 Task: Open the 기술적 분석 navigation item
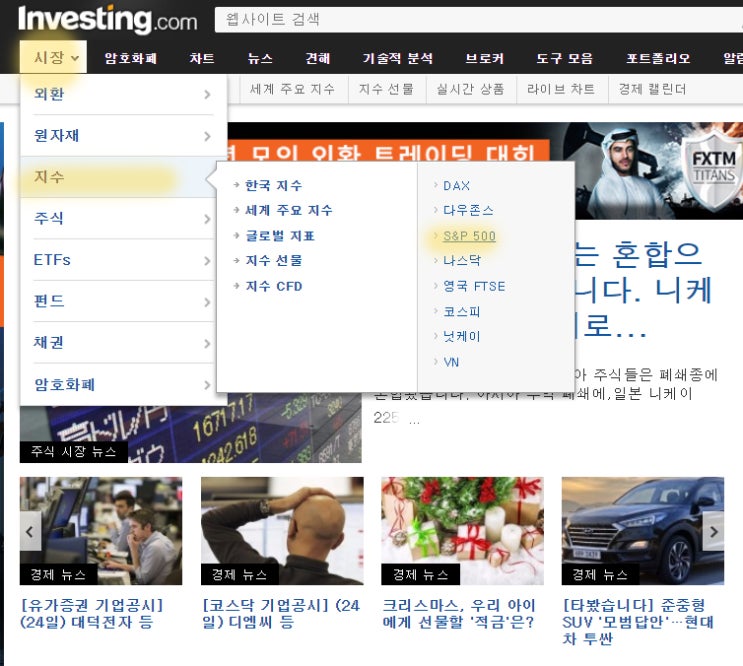(x=398, y=58)
